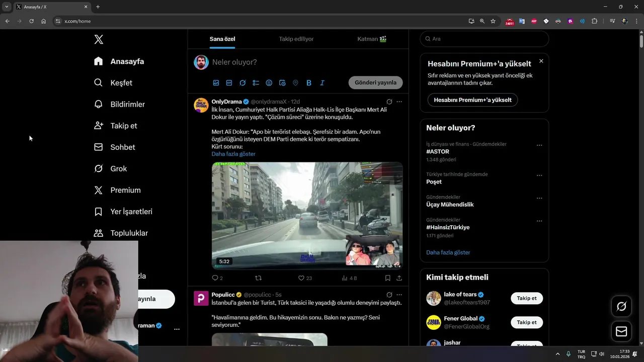Go to Takip et in the sidebar
Viewport: 644px width, 362px height.
pyautogui.click(x=116, y=126)
